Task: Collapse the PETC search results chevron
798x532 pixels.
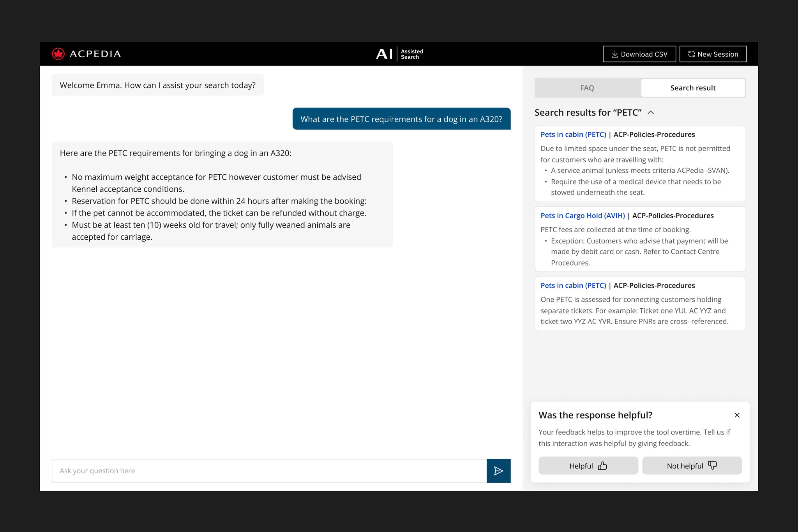Action: click(x=650, y=113)
